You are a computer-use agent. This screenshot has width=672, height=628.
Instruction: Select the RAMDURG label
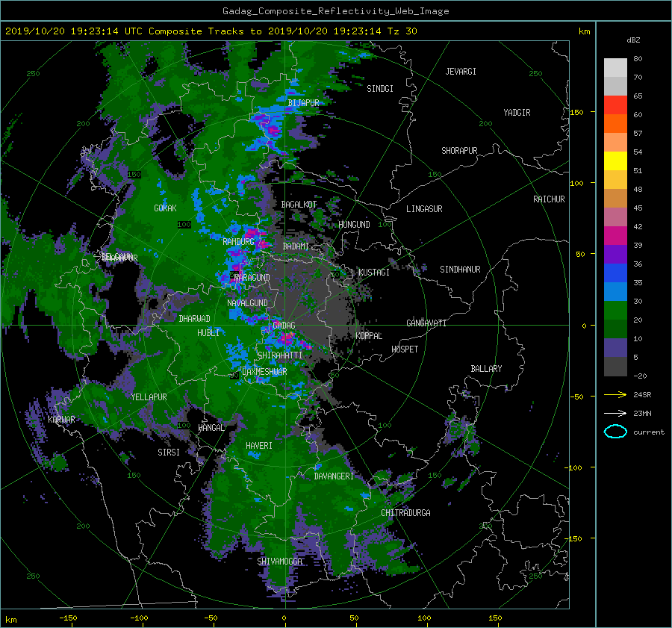pos(238,242)
